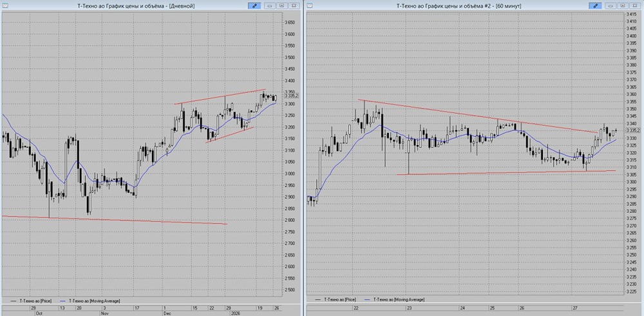The height and width of the screenshot is (316, 644).
Task: Click the 2026 year label on the daily time axis
Action: click(236, 313)
